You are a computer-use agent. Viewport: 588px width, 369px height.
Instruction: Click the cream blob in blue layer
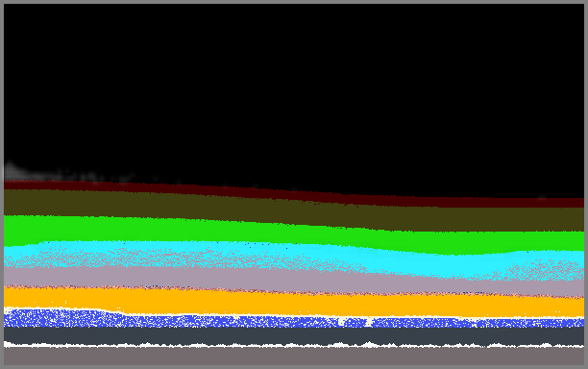point(369,322)
